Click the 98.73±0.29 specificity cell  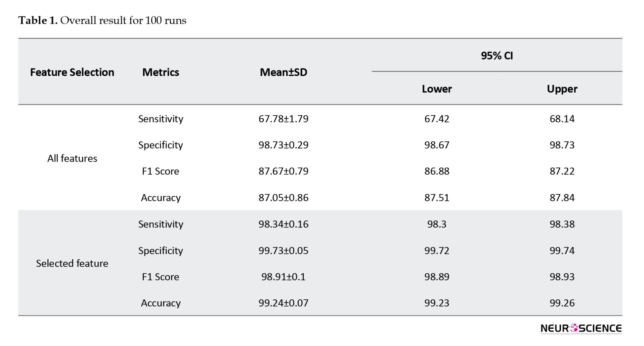[283, 145]
